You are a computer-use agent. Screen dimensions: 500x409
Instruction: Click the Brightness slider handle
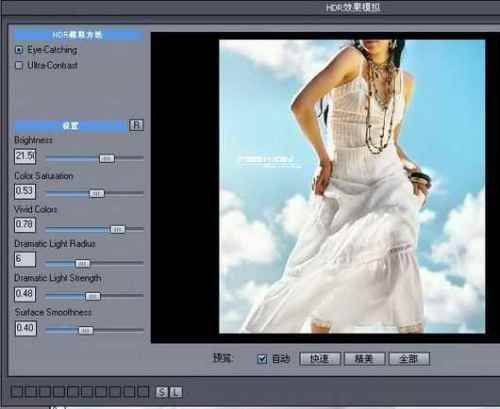click(107, 159)
